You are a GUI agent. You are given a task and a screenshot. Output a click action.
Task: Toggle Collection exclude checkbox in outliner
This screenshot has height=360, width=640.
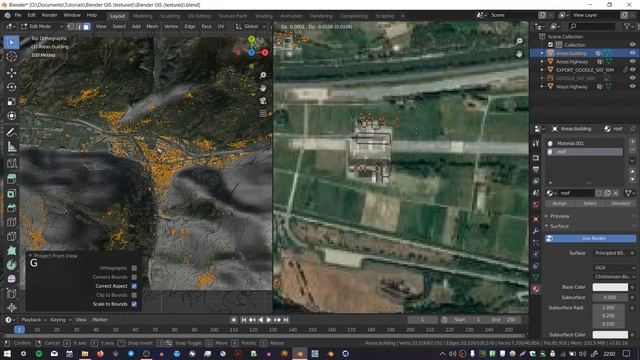pyautogui.click(x=551, y=45)
